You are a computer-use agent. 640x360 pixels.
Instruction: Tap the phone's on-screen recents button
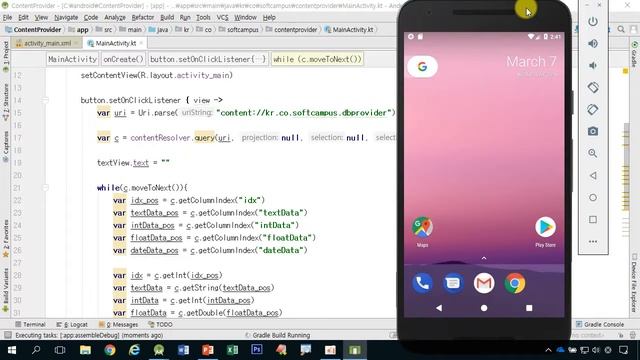click(529, 308)
